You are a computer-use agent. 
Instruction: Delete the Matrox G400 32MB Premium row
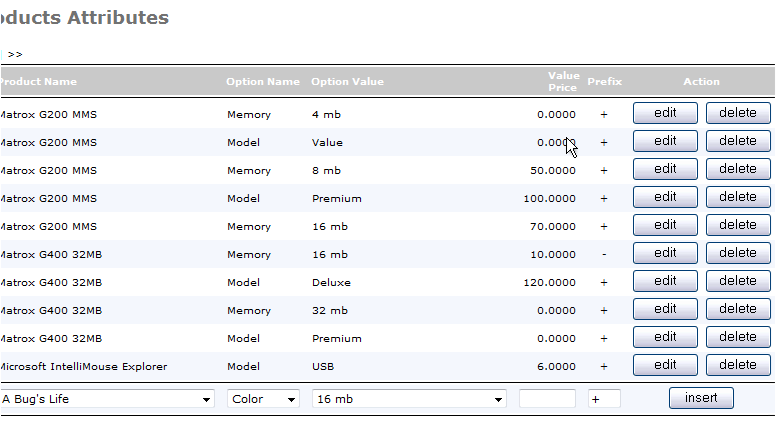click(738, 338)
